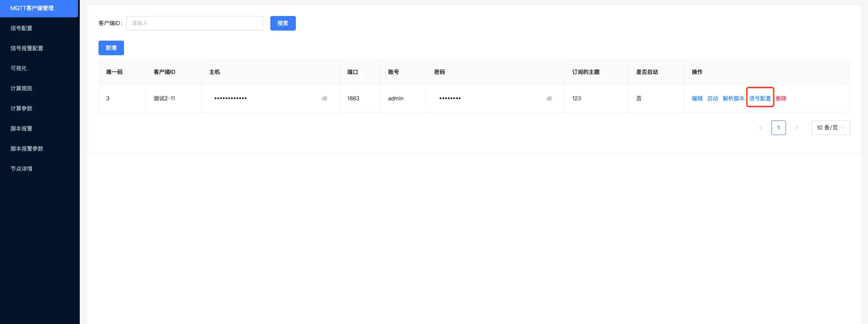Go to the previous page arrow
The height and width of the screenshot is (324, 868).
[x=760, y=128]
